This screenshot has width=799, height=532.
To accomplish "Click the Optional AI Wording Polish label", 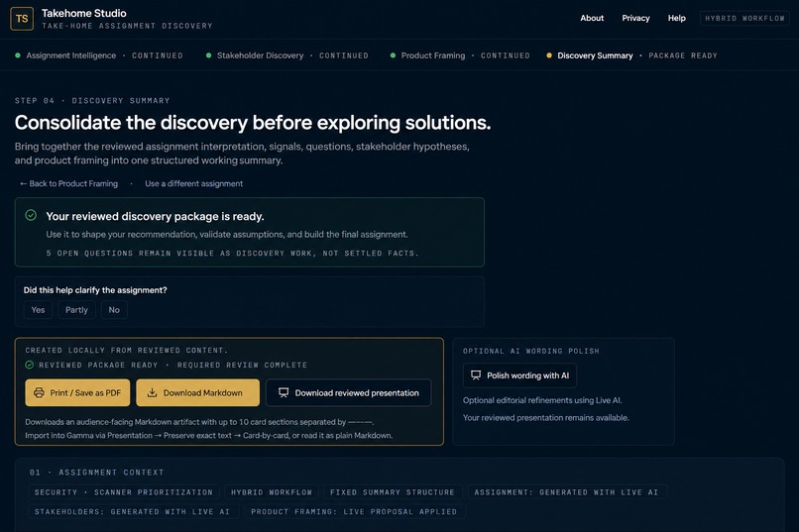I will point(531,351).
